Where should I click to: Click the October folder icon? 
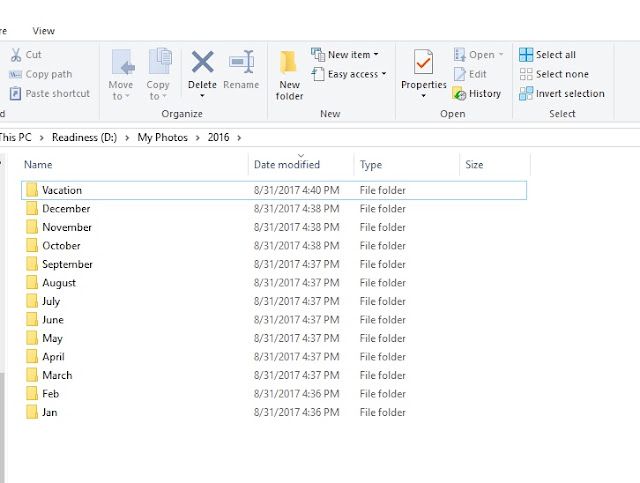pos(32,245)
